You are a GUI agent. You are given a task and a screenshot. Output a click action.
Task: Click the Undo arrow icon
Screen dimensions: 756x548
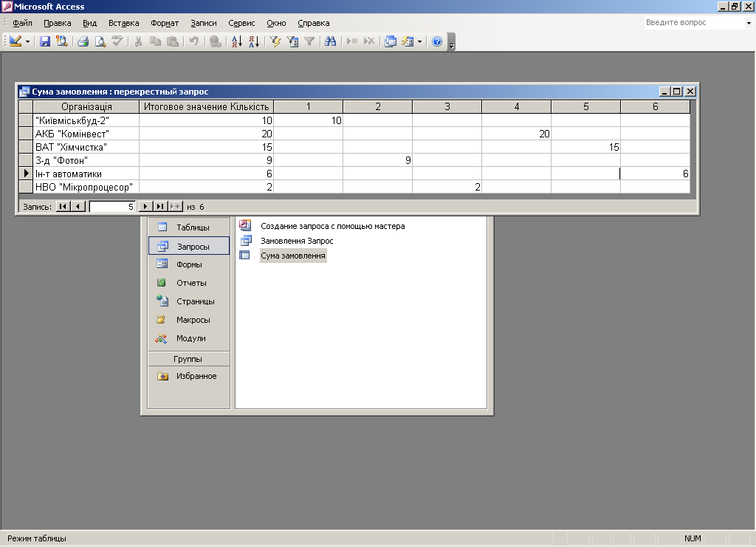click(194, 41)
